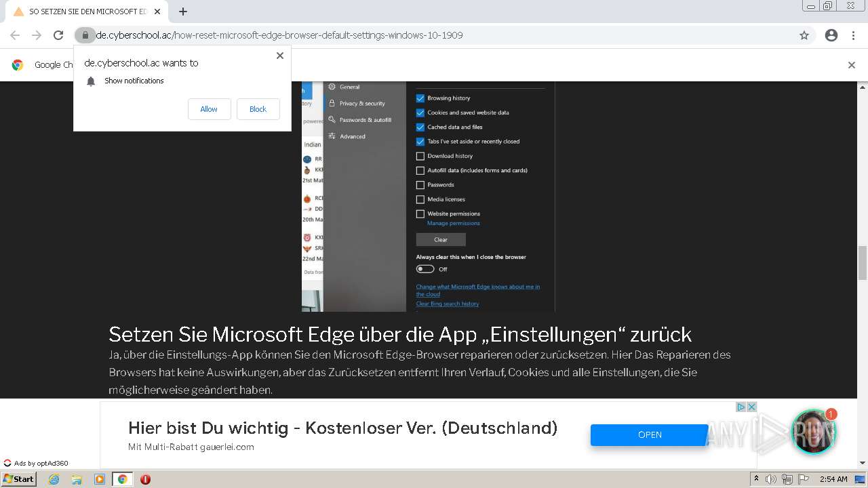The width and height of the screenshot is (868, 488).
Task: Check the Passwords checkbox
Action: [x=420, y=184]
